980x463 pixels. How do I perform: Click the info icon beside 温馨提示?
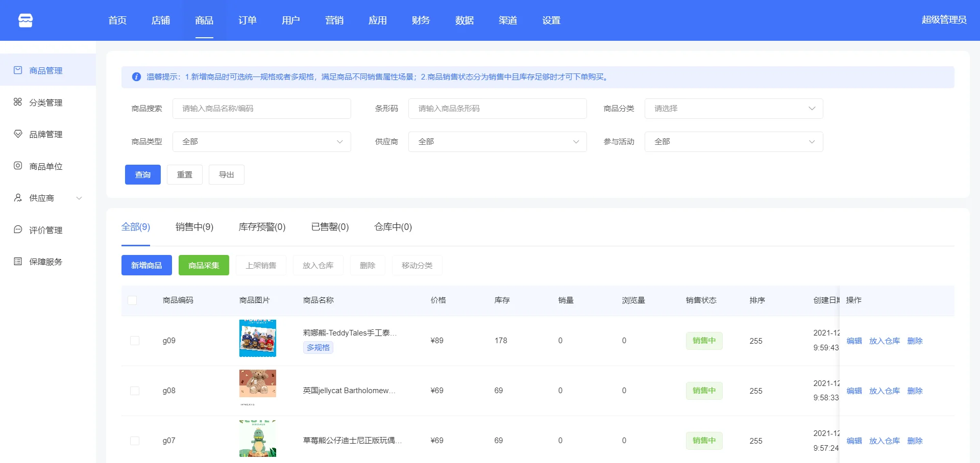coord(136,77)
